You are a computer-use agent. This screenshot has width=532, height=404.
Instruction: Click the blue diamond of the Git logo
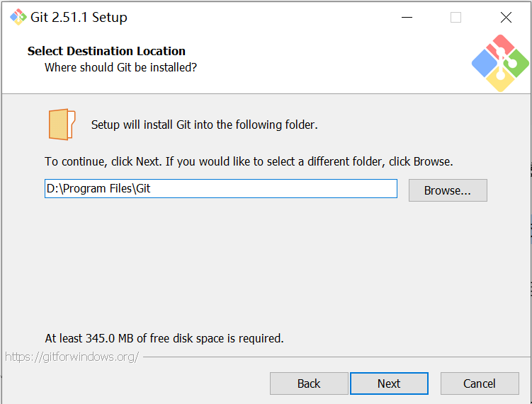(486, 64)
